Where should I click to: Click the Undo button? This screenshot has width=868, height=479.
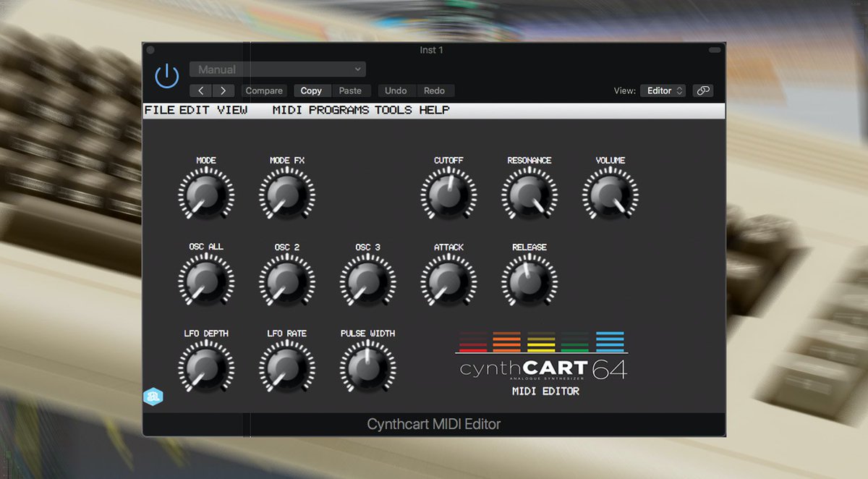396,90
